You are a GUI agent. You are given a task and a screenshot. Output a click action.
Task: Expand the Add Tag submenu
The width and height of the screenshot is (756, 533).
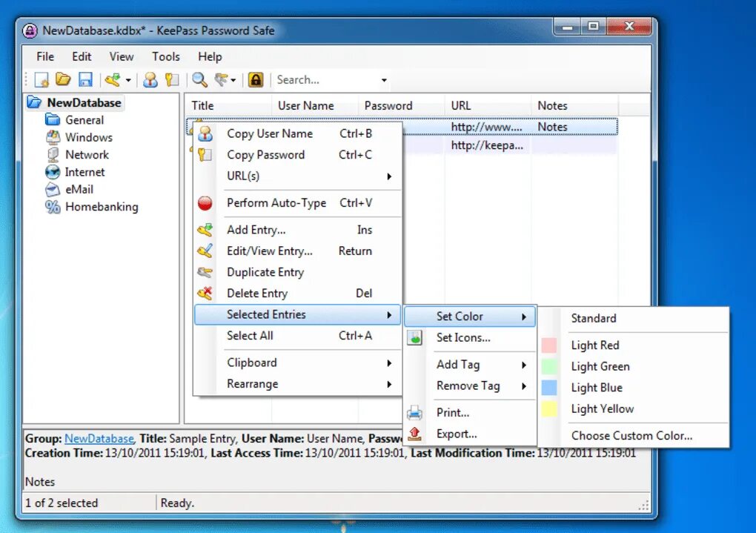[470, 365]
